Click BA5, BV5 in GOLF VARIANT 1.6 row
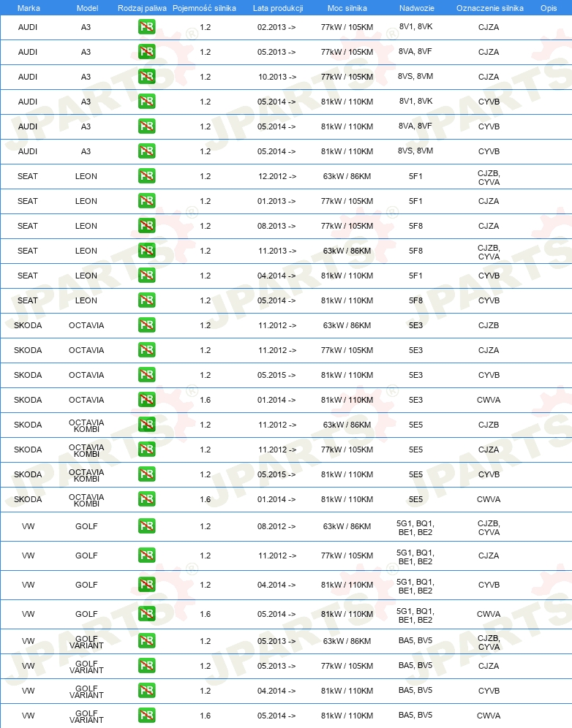 tap(415, 715)
